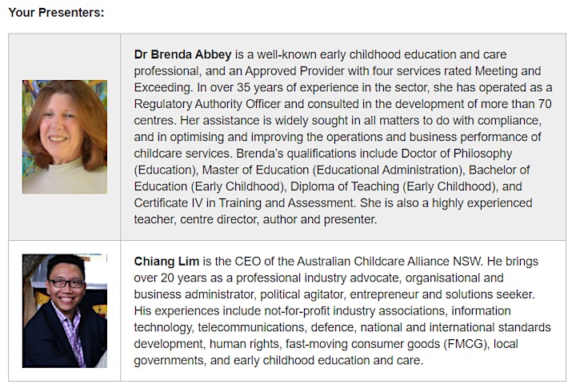Screen dimensions: 576x392
Task: Click the phrase not-for-profit industry associations
Action: (x=354, y=311)
